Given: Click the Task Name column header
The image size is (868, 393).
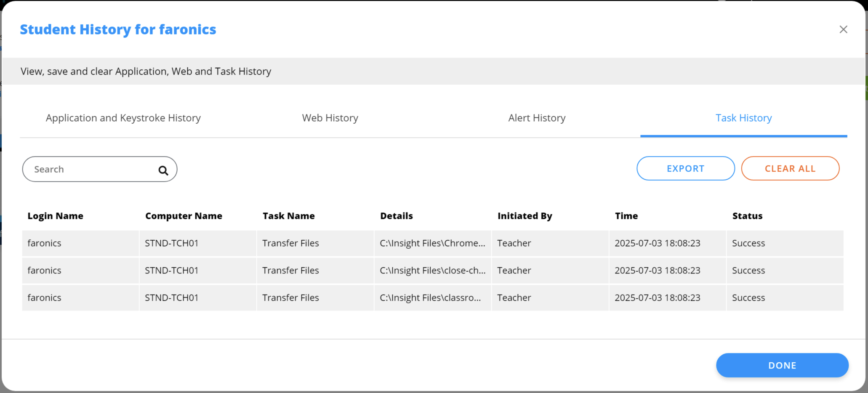Looking at the screenshot, I should pyautogui.click(x=288, y=216).
